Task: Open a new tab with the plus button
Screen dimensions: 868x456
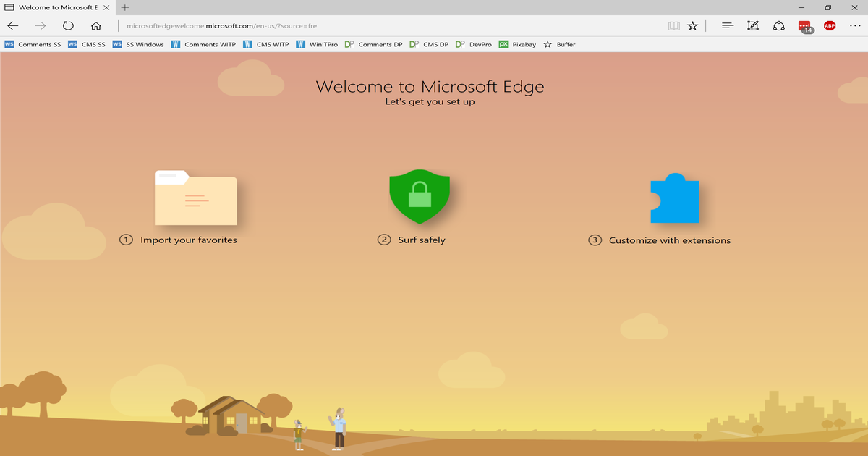Action: (126, 7)
